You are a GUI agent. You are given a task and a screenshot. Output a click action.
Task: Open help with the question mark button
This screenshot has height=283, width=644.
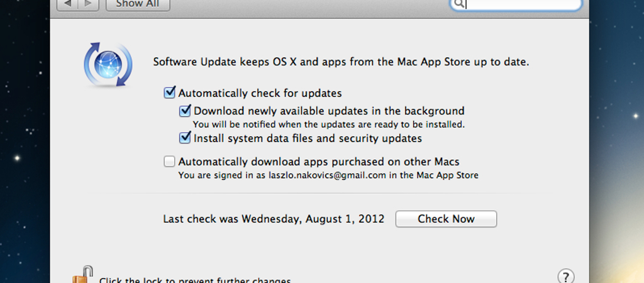click(x=566, y=276)
